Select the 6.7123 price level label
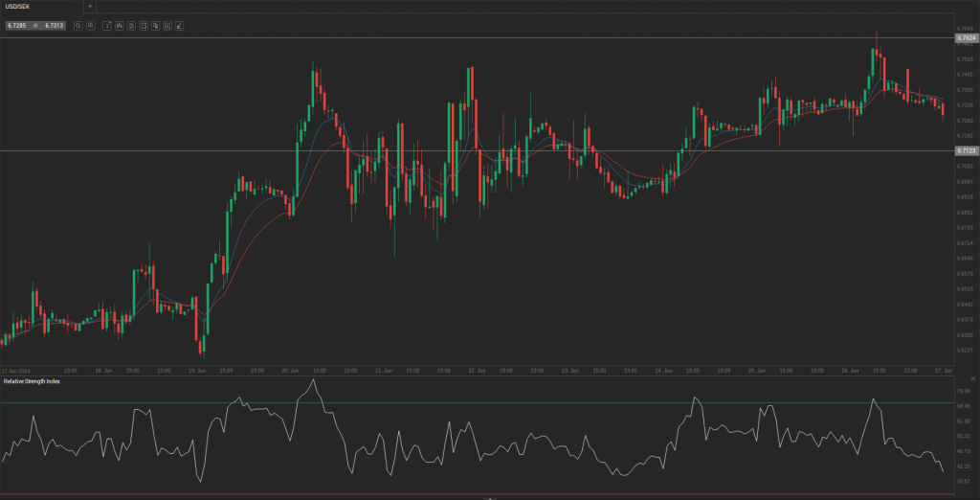Screen dimensions: 980x500 tap(965, 150)
